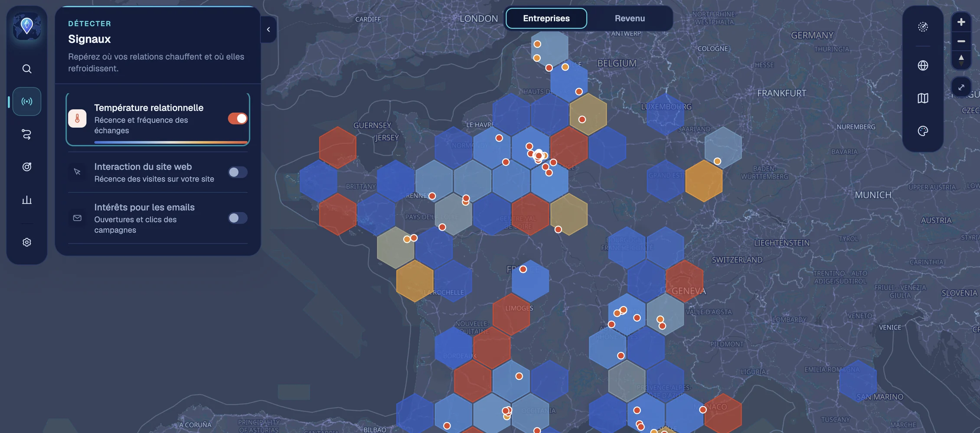The height and width of the screenshot is (433, 980).
Task: Click the DÉTECTER section label
Action: pos(90,23)
